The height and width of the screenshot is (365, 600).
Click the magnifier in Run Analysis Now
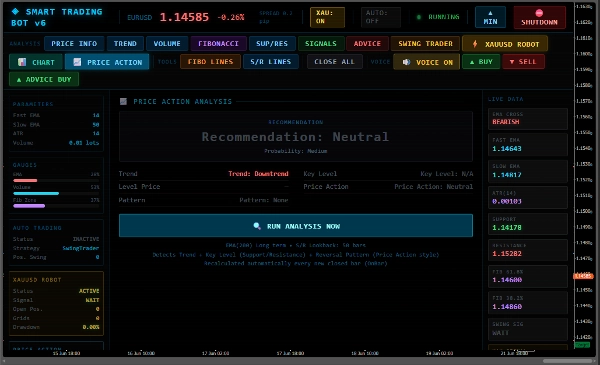(x=257, y=226)
